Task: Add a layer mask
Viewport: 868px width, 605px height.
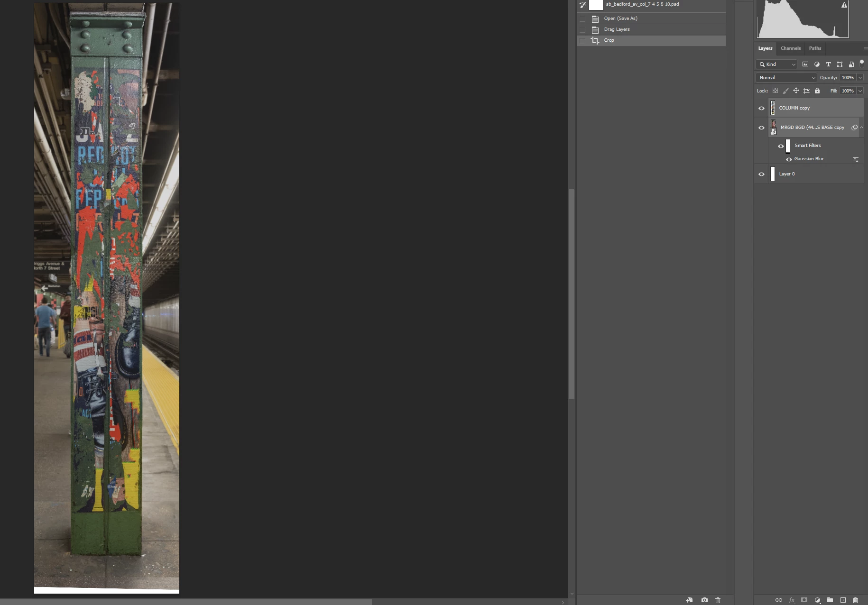Action: tap(804, 600)
